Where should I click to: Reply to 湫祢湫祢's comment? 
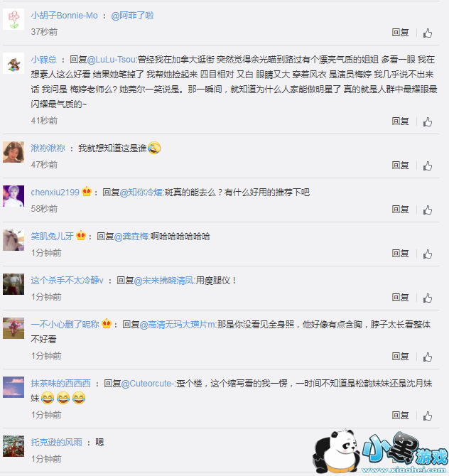click(400, 166)
